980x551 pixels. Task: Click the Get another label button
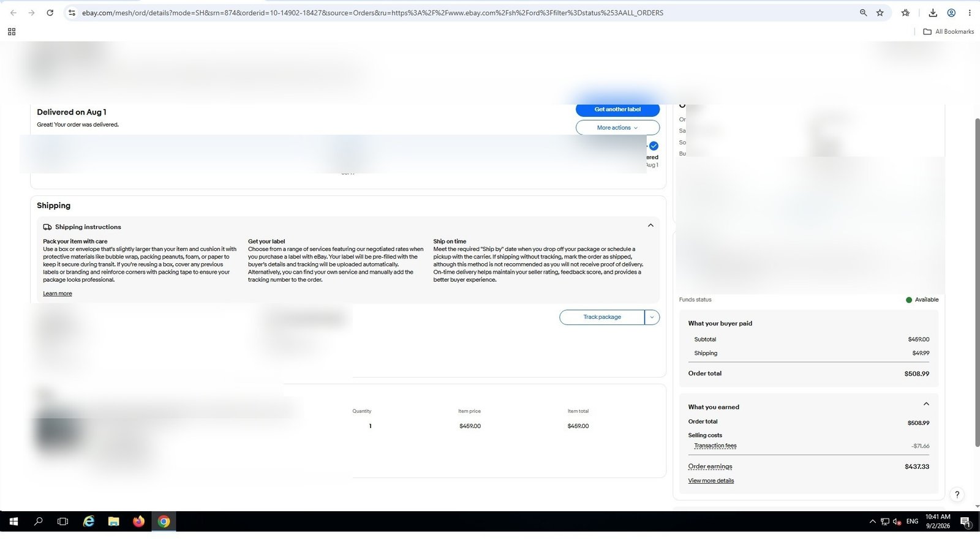(x=617, y=110)
